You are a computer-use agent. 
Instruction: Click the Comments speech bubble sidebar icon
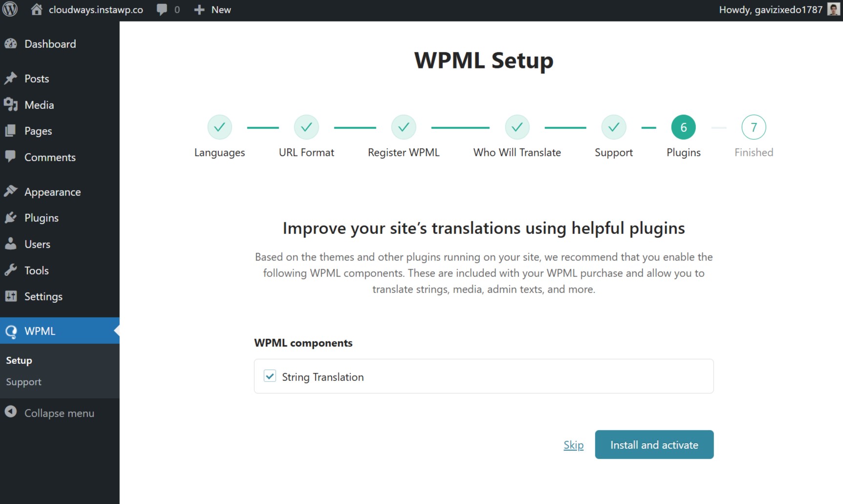coord(11,156)
